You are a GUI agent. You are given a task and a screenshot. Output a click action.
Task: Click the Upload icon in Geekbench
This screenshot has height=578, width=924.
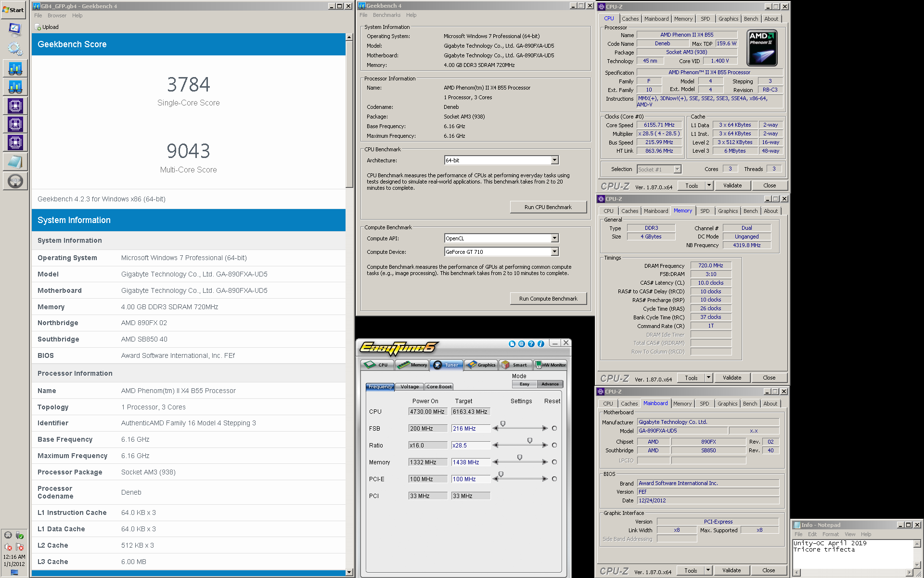(x=38, y=27)
